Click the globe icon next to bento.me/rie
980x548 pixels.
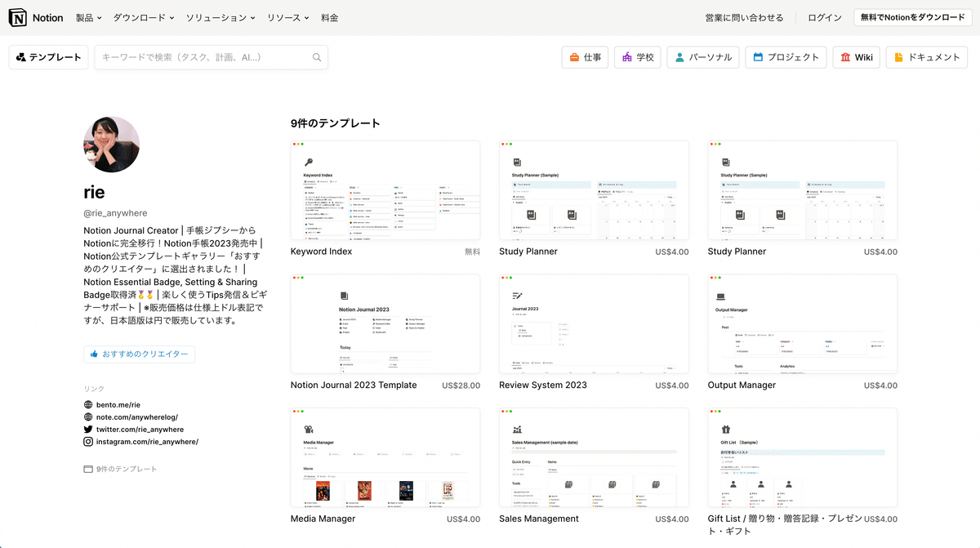[87, 403]
